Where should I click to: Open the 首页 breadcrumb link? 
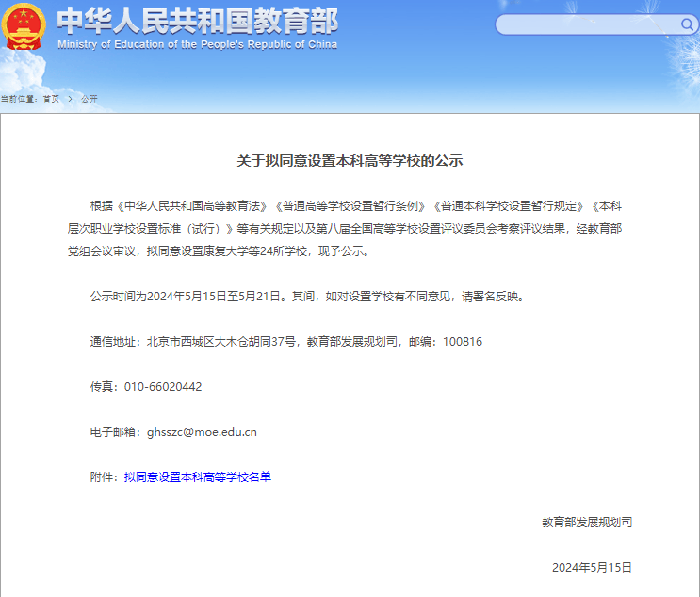point(51,99)
